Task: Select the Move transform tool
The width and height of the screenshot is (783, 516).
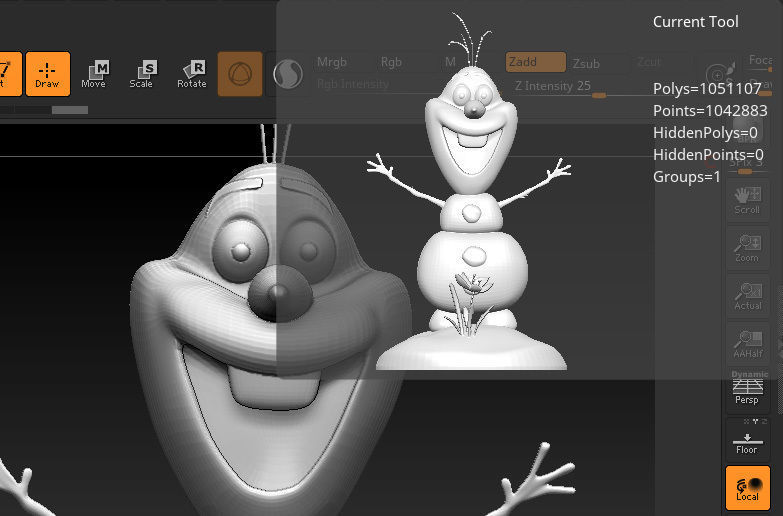Action: pyautogui.click(x=93, y=73)
